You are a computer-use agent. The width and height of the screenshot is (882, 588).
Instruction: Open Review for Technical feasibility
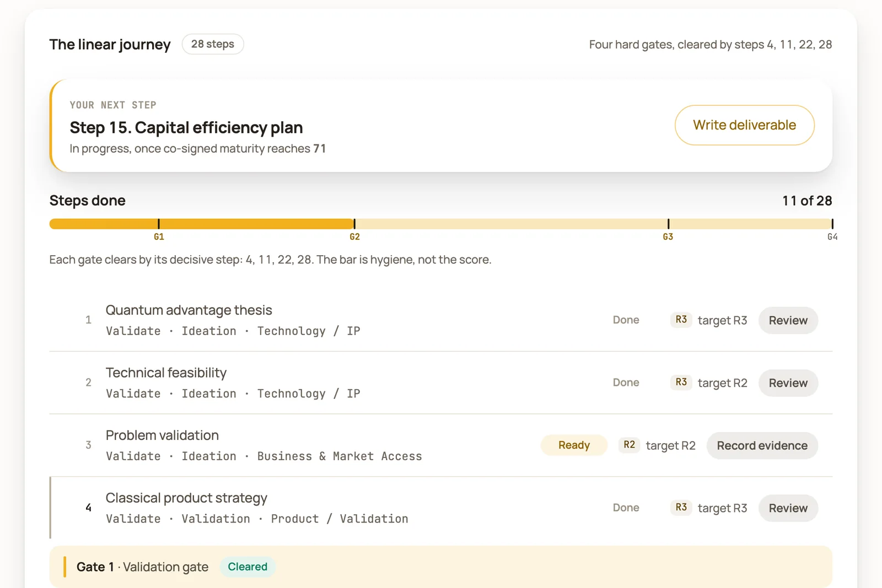coord(788,383)
